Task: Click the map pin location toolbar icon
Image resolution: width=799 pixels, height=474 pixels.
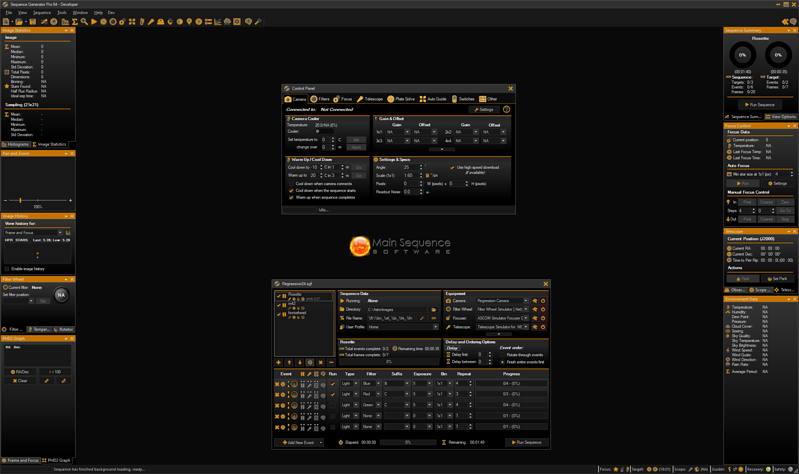Action: click(x=189, y=22)
